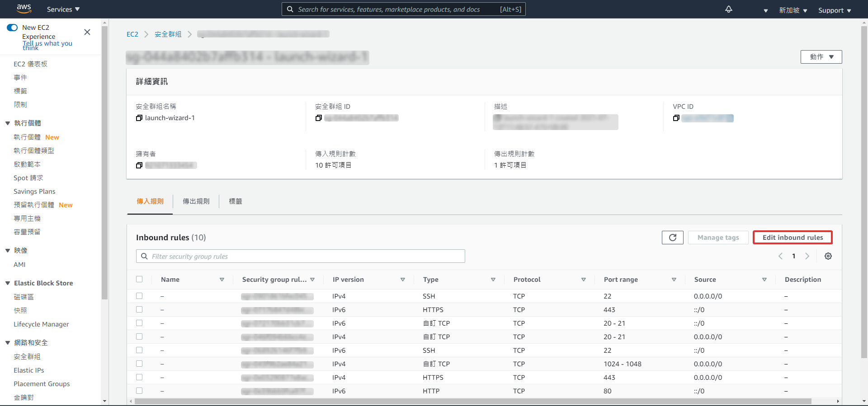
Task: Sort by the Name column arrow
Action: pos(222,280)
